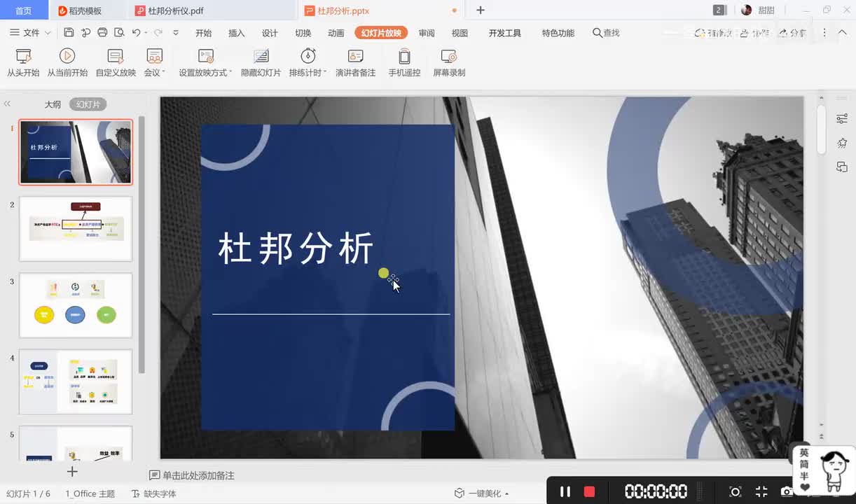Open 一键美化 beautify dropdown
The width and height of the screenshot is (856, 504).
click(482, 493)
